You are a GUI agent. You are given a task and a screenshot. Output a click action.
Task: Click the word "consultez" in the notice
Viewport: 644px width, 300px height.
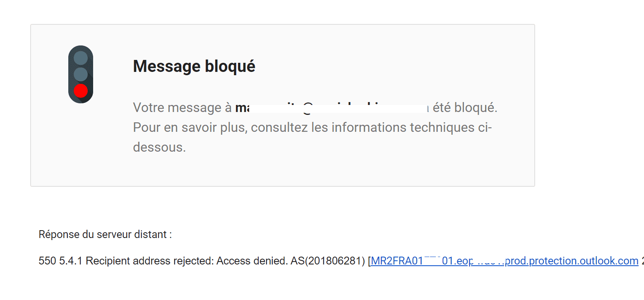tap(279, 127)
